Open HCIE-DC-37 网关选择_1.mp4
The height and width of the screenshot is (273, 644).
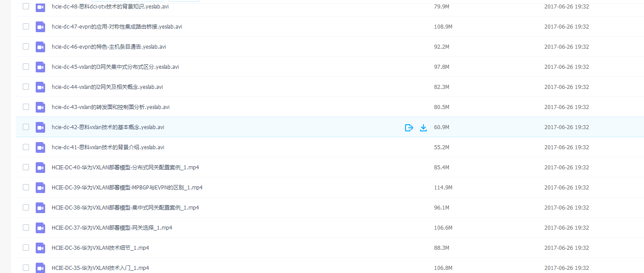[112, 228]
